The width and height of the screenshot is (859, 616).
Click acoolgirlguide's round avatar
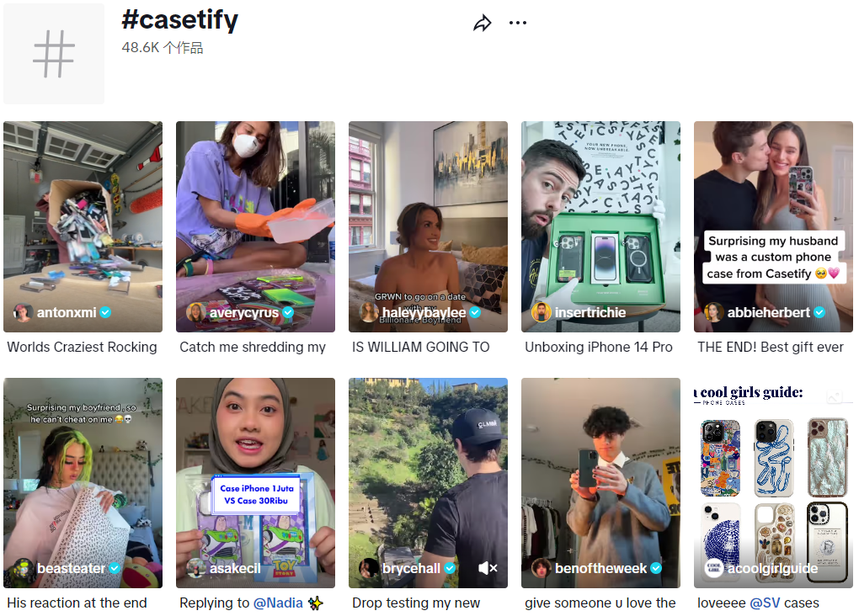(x=714, y=568)
